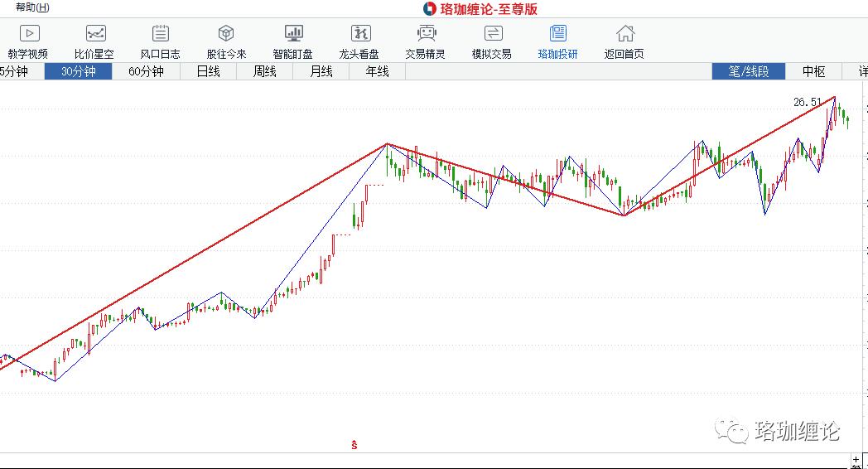
Task: Click the 比价星空 chart icon
Action: click(x=94, y=34)
